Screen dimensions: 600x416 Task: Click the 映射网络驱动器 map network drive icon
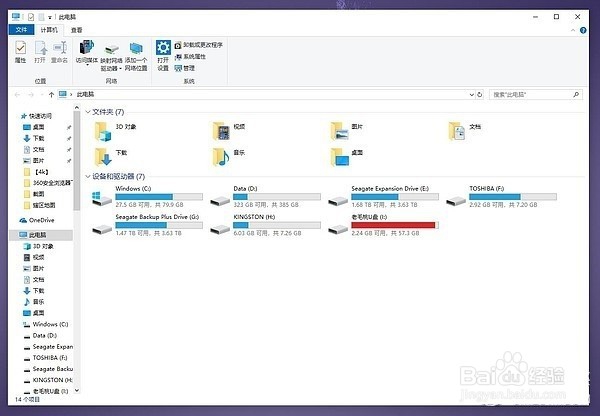(111, 49)
